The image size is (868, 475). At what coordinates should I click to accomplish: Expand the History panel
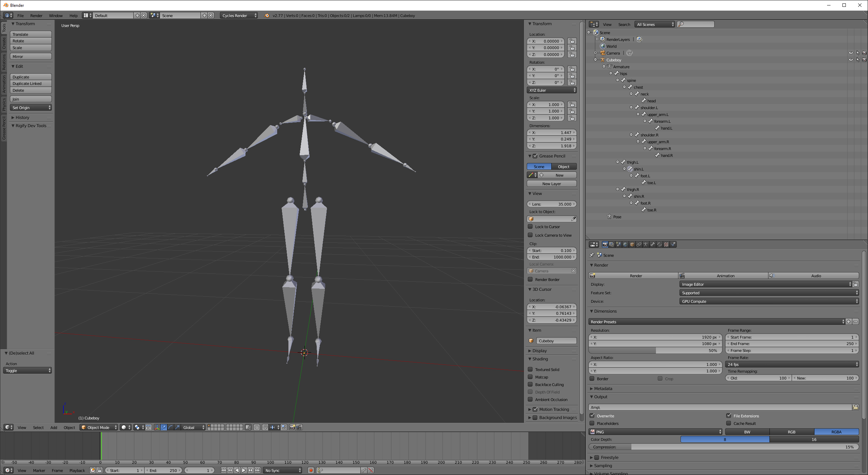22,117
